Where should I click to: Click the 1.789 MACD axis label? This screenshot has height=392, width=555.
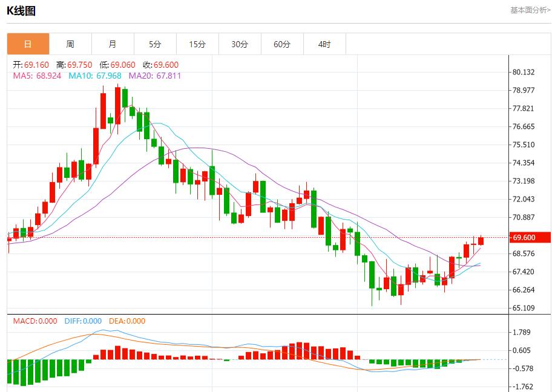coord(521,332)
